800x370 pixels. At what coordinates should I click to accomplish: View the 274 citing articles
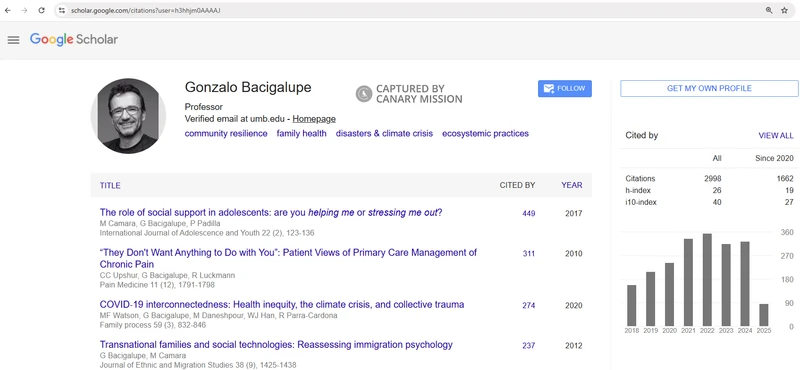coord(529,305)
